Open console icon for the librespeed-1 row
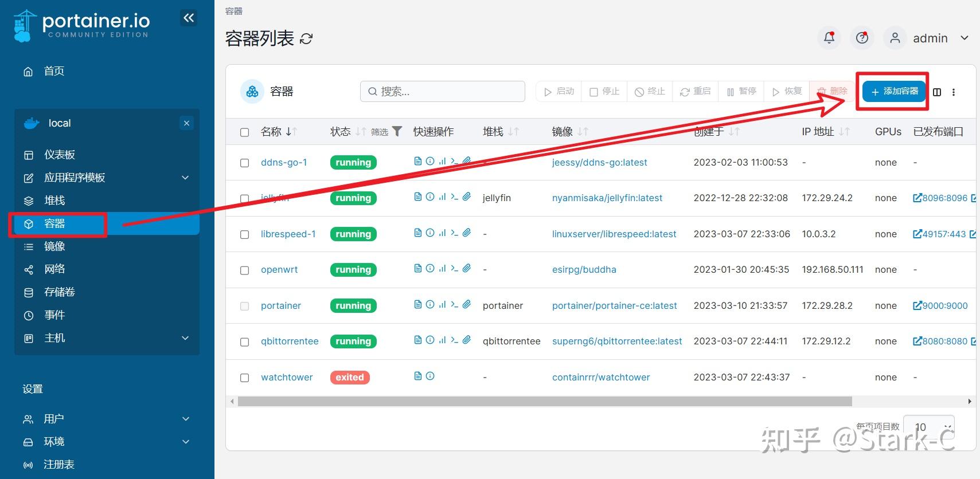Screen dimensions: 980x479 coord(454,233)
